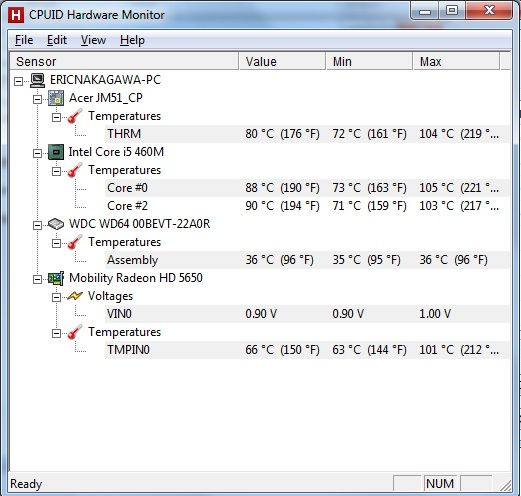521x496 pixels.
Task: Collapse the Voltages node
Action: (x=56, y=297)
